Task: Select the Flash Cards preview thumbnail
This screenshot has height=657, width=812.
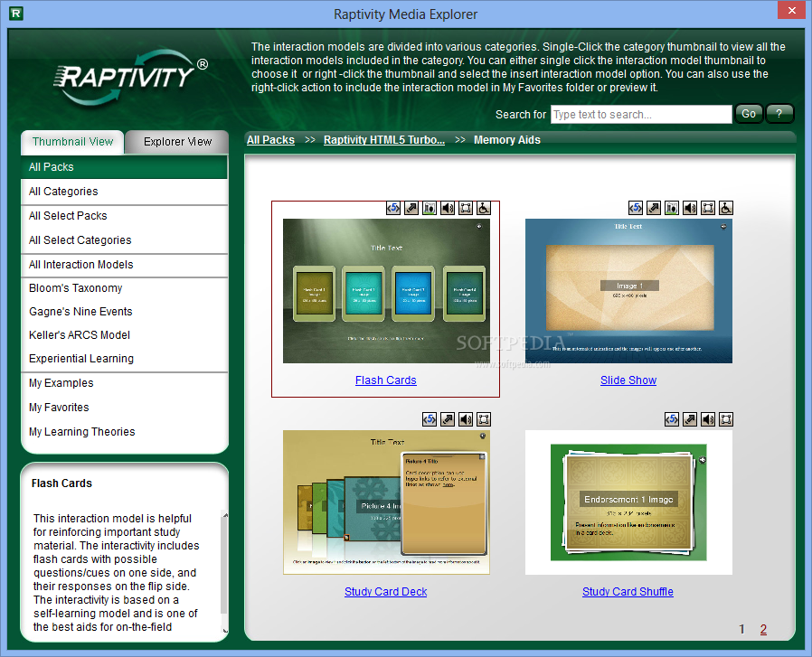Action: (x=386, y=291)
